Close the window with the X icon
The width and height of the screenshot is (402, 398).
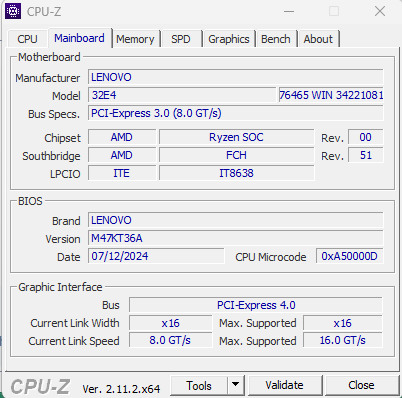click(x=380, y=11)
